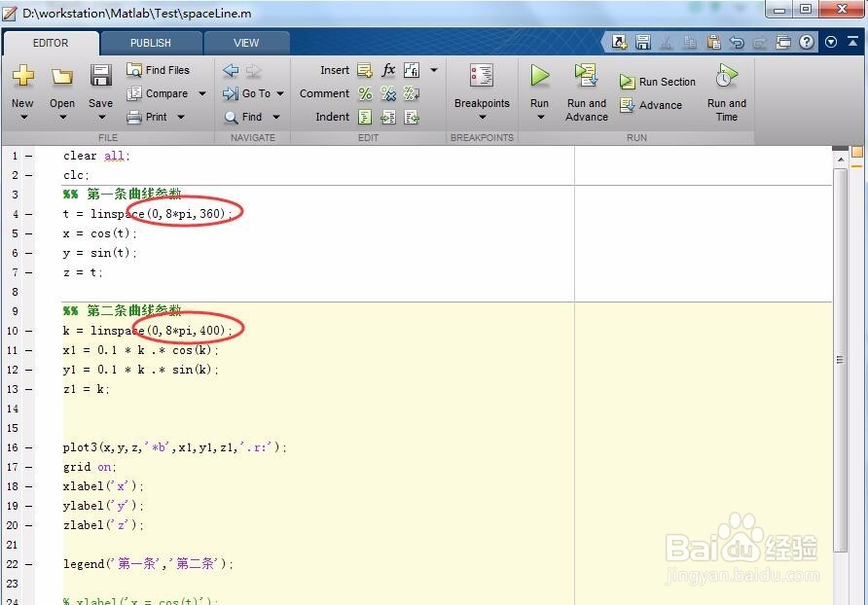Expand the Run dropdown arrow

[x=540, y=117]
